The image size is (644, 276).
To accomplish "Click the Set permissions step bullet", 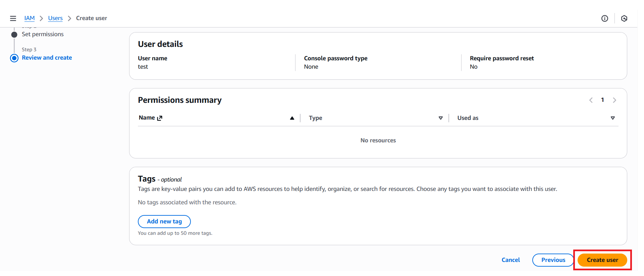I will [14, 34].
